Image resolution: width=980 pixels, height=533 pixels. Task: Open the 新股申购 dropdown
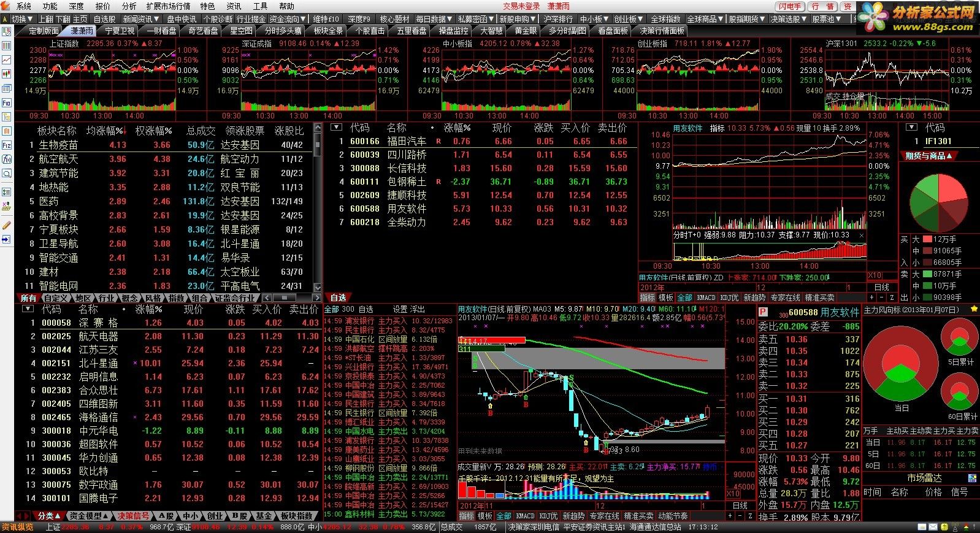coord(517,19)
